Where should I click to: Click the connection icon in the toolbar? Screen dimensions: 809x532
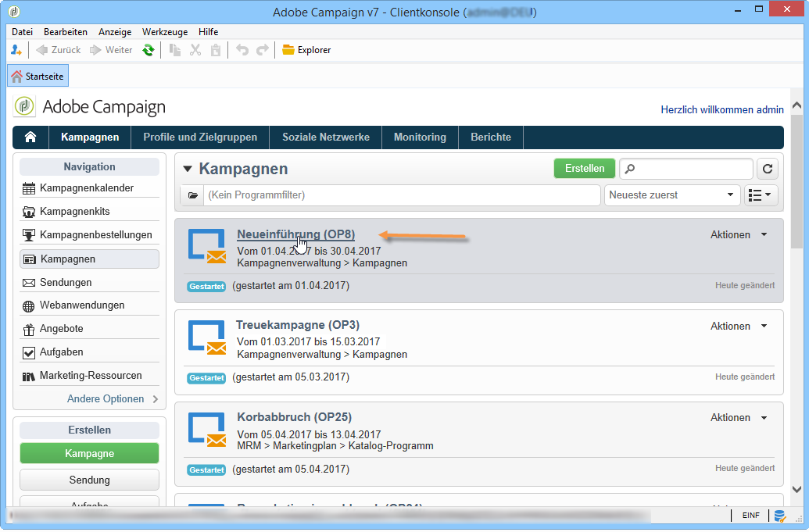[16, 50]
